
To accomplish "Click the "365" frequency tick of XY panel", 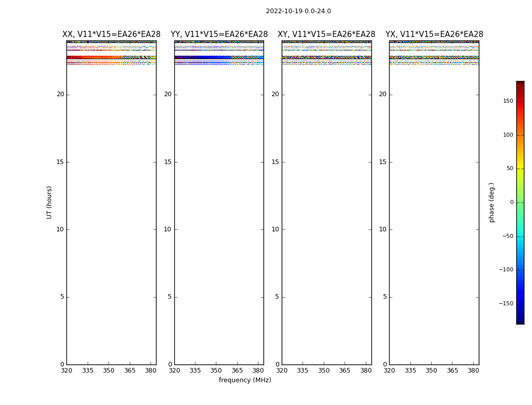I will [x=345, y=371].
